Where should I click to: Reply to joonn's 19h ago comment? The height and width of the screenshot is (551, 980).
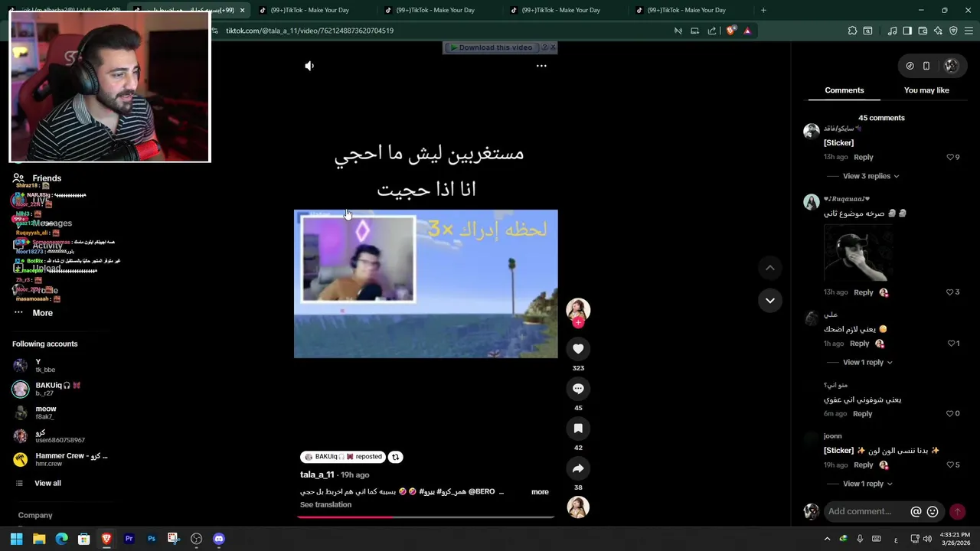(863, 465)
